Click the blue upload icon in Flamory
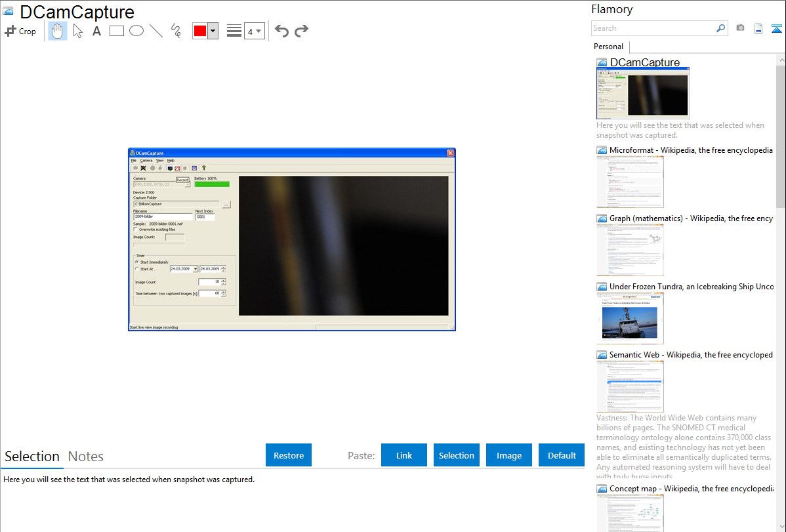The image size is (786, 532). coord(776,28)
